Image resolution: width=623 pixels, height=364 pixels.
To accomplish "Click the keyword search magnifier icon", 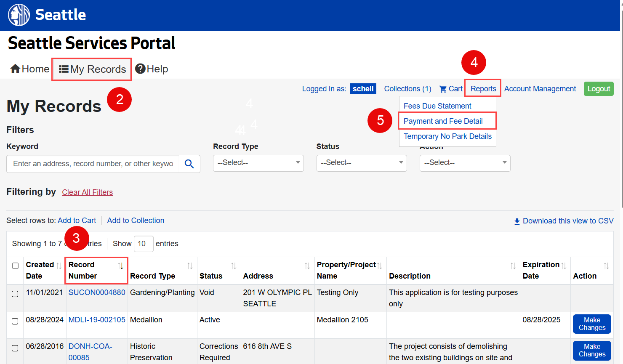I will pos(189,164).
